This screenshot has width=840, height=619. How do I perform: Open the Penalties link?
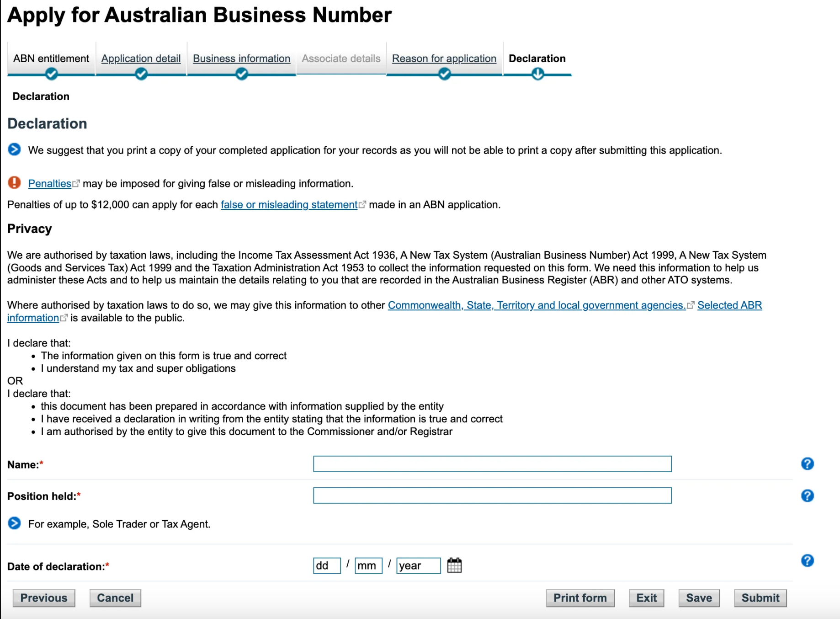point(50,183)
